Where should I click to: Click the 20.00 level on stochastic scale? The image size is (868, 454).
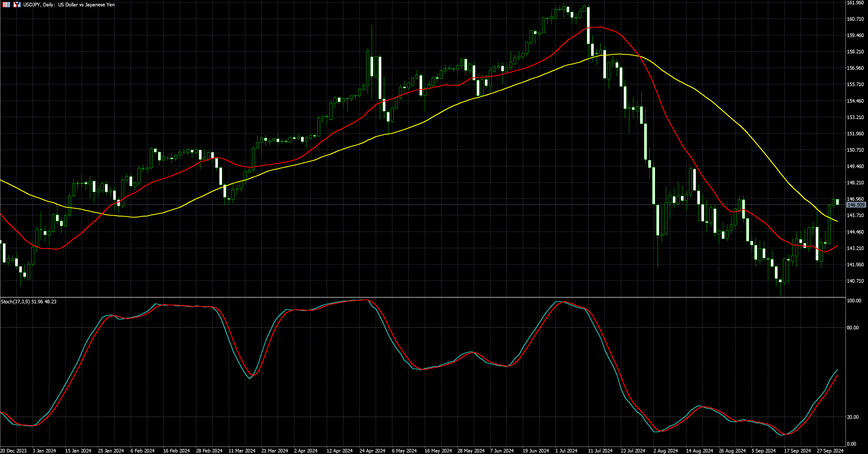(853, 417)
